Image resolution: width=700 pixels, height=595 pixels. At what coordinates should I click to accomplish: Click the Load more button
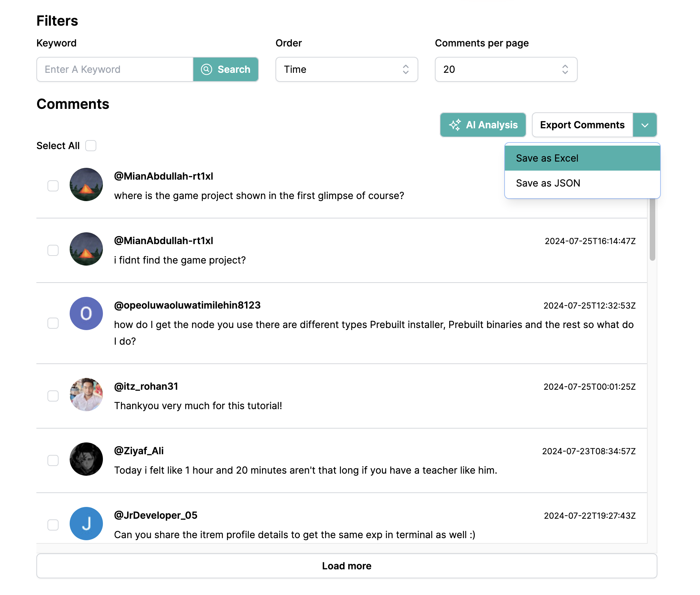coord(347,566)
